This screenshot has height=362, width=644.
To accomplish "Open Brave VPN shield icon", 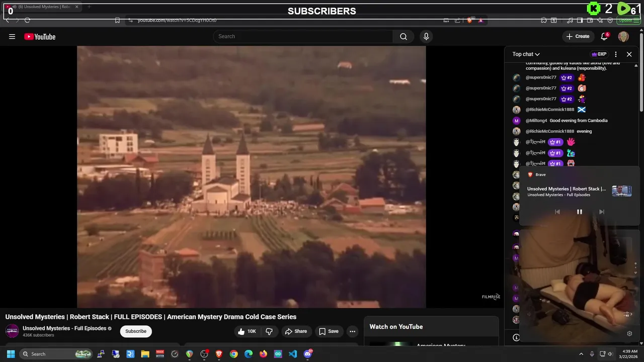I will click(610, 20).
